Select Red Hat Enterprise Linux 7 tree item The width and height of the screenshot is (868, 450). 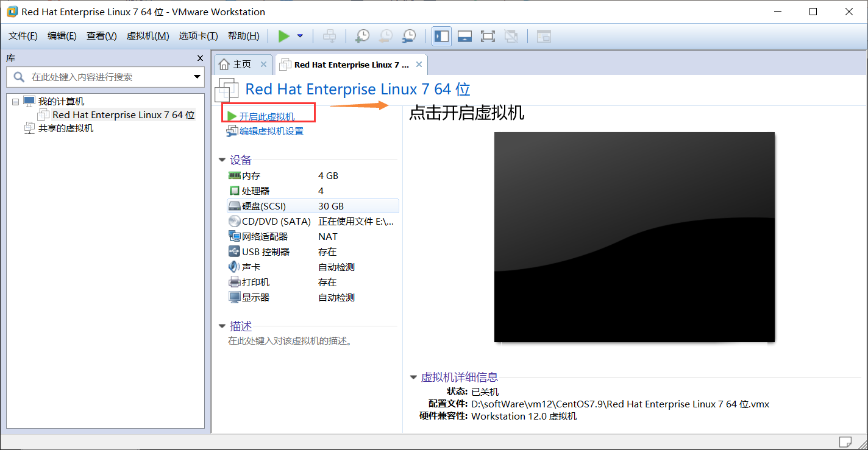[123, 114]
